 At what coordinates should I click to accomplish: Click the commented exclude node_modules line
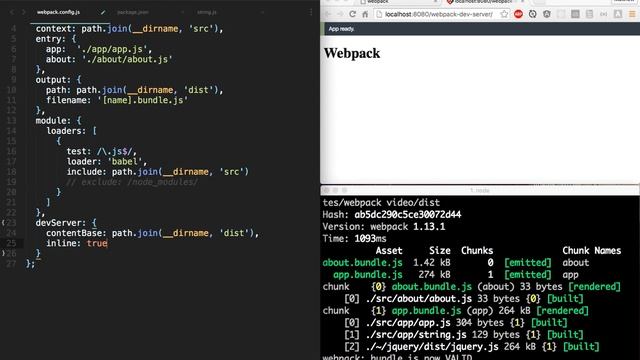point(132,182)
